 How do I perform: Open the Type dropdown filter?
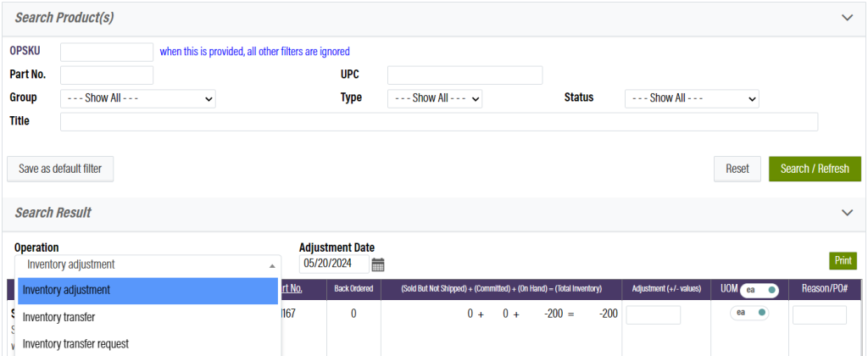[434, 98]
